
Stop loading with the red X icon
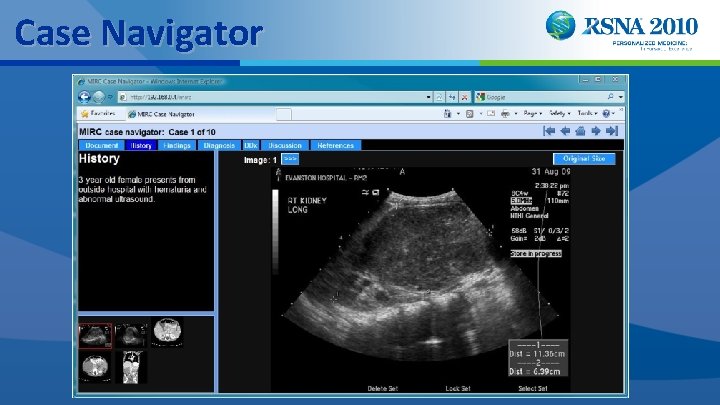(x=465, y=97)
